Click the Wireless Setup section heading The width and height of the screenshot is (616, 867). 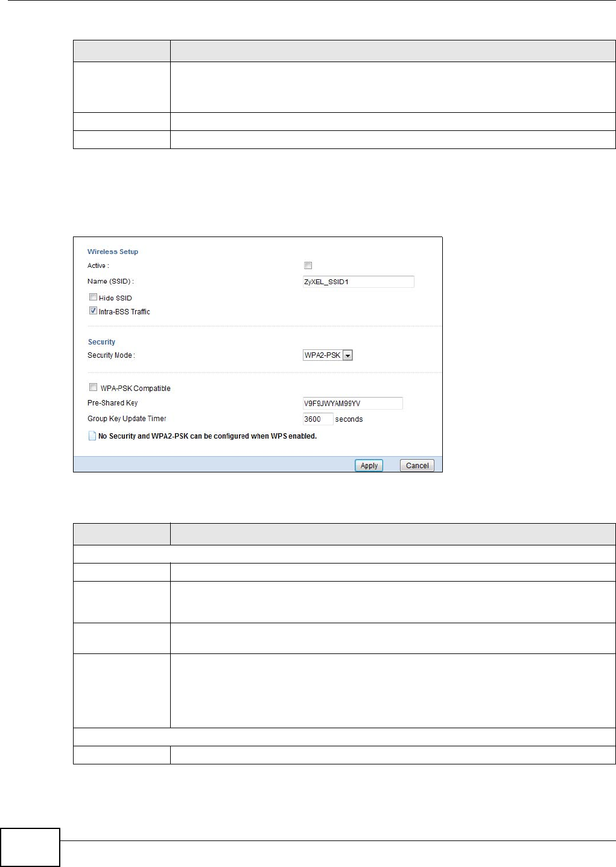click(113, 252)
